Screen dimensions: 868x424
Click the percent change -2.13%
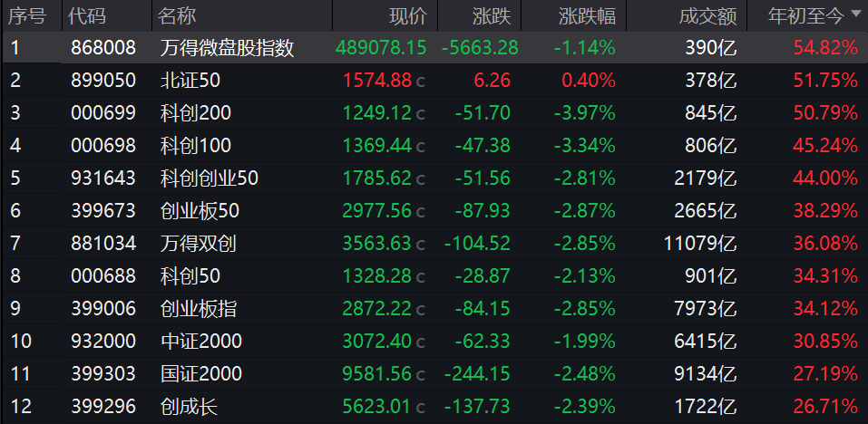585,275
